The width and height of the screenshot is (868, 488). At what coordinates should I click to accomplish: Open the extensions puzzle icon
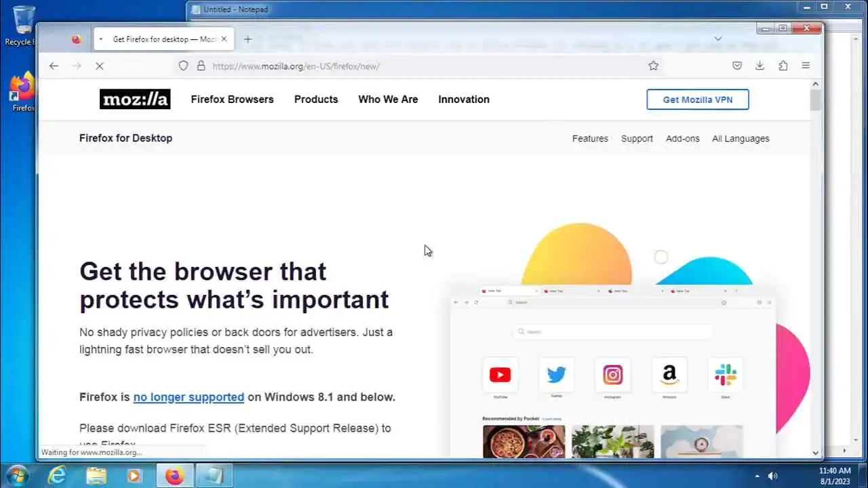[x=783, y=66]
